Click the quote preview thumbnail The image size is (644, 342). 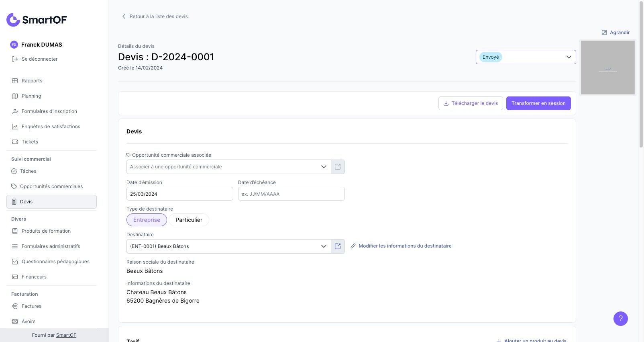coord(607,68)
